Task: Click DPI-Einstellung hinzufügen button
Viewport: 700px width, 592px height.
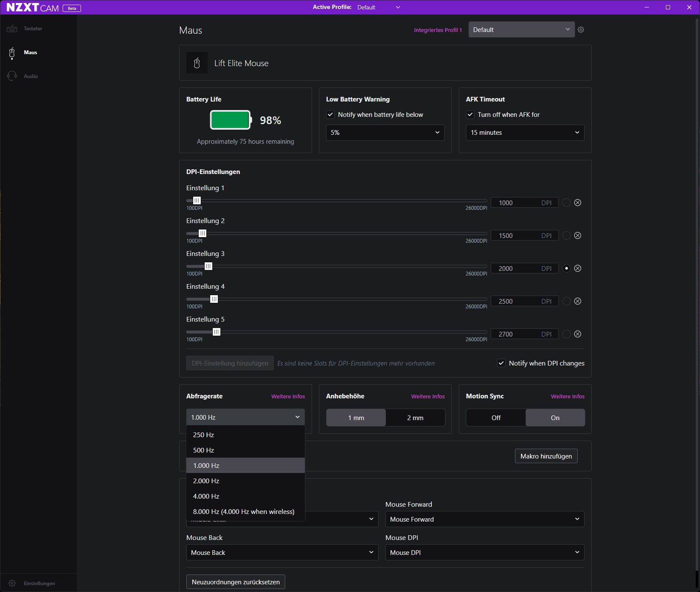Action: point(230,363)
